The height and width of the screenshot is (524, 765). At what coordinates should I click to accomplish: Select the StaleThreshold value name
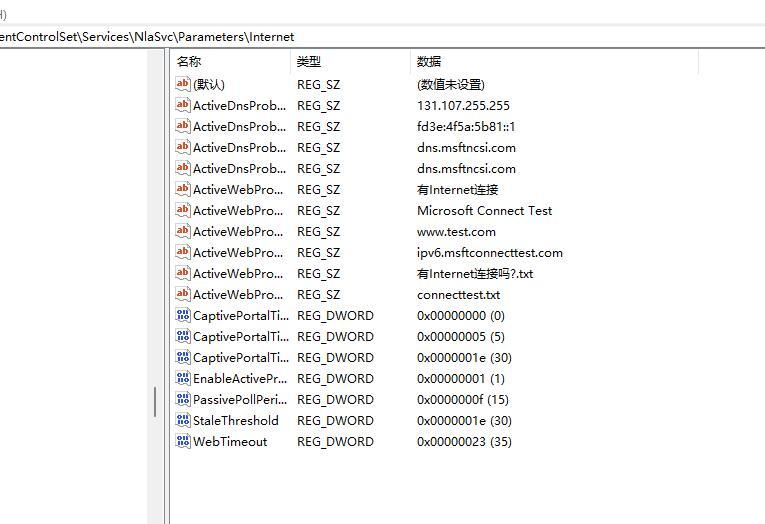(x=235, y=421)
